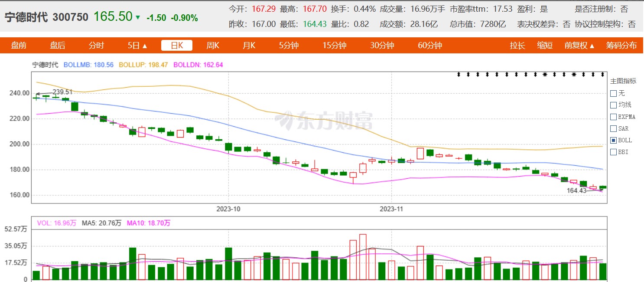Show the 分时 intraday chart
The image size is (644, 282).
click(x=96, y=46)
